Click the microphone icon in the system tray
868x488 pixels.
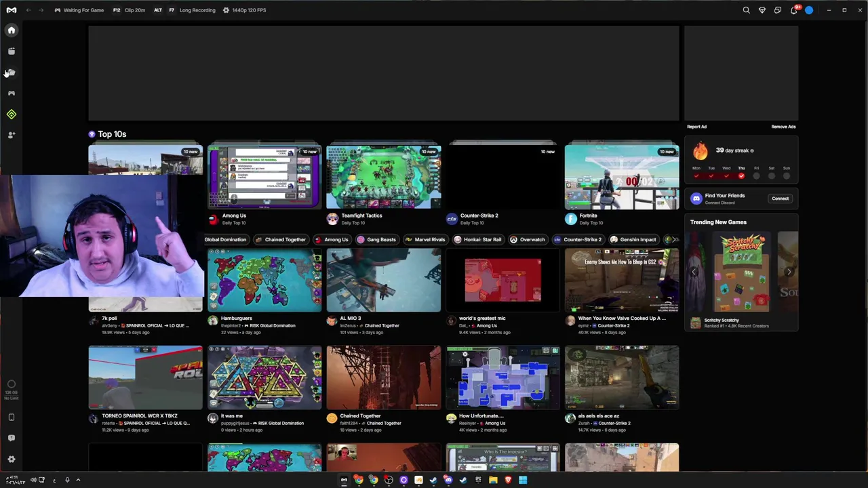[67, 480]
